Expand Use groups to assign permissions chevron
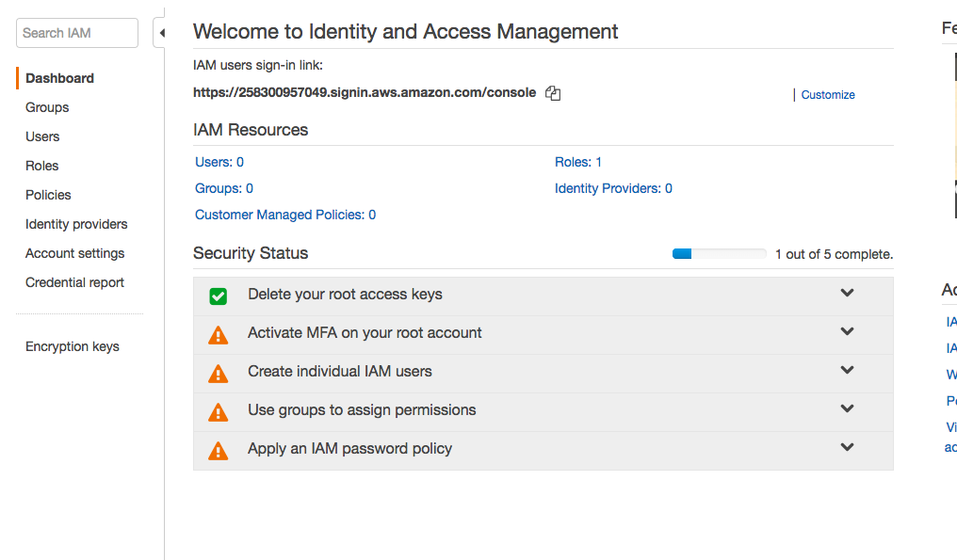This screenshot has width=957, height=560. point(847,408)
